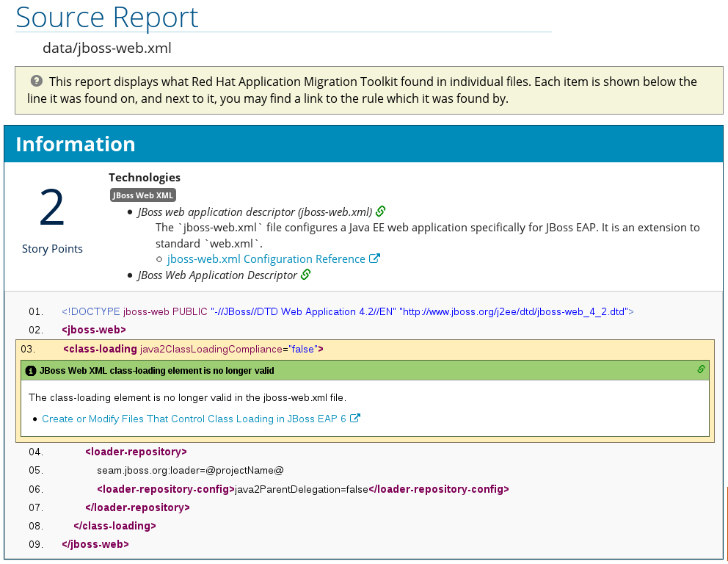
Task: Click the 'Information' panel header
Action: pos(76,144)
